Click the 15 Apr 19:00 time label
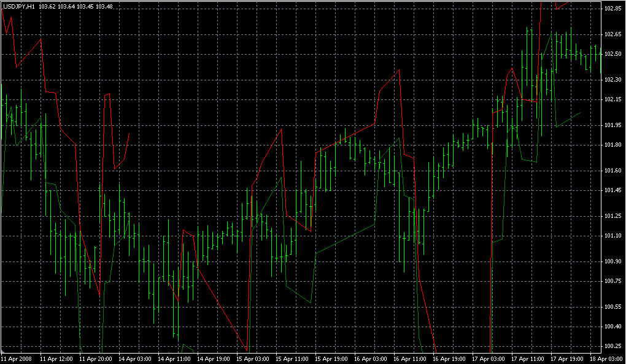This screenshot has height=364, width=626. coord(332,358)
